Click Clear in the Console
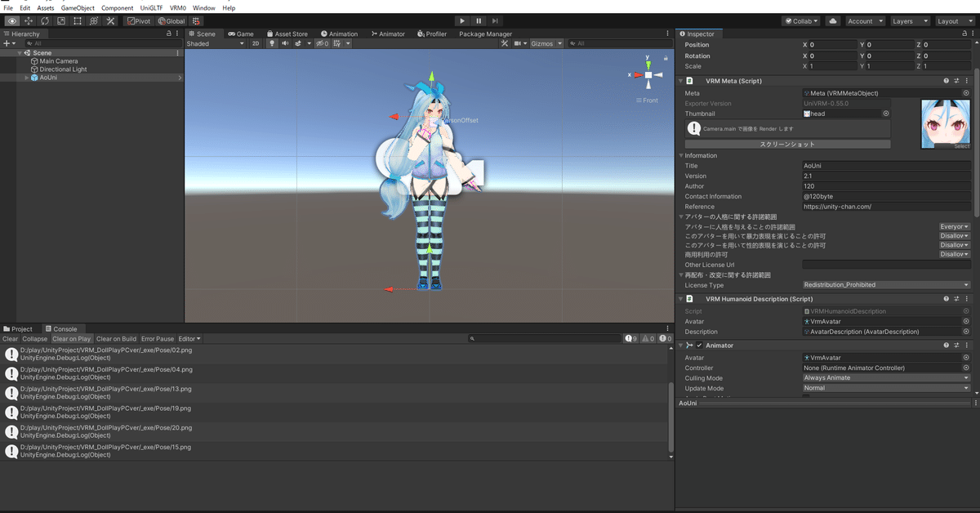 [x=10, y=339]
